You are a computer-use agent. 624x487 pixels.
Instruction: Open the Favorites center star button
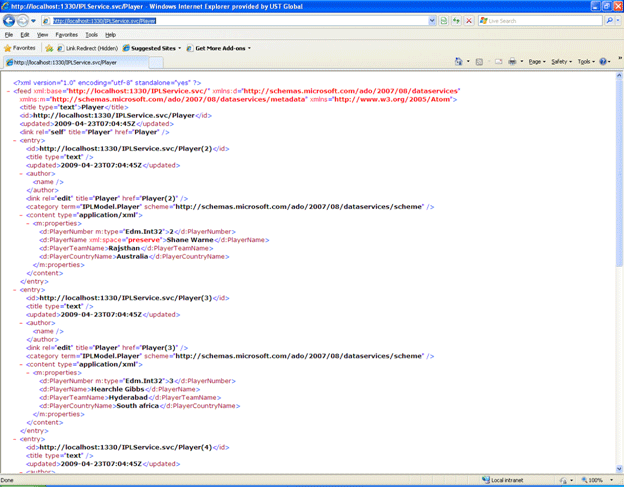(20, 48)
